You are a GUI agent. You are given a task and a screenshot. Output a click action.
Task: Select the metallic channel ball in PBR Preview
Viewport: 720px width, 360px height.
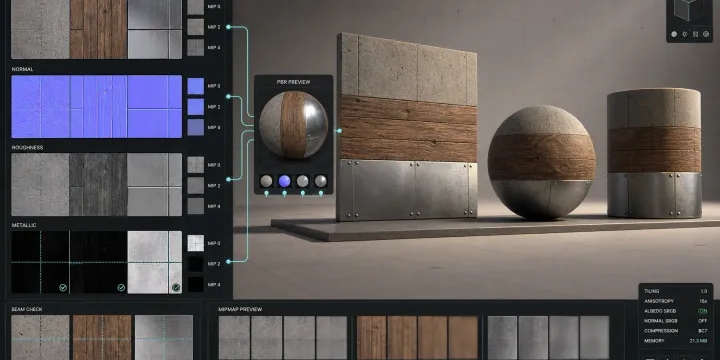321,181
